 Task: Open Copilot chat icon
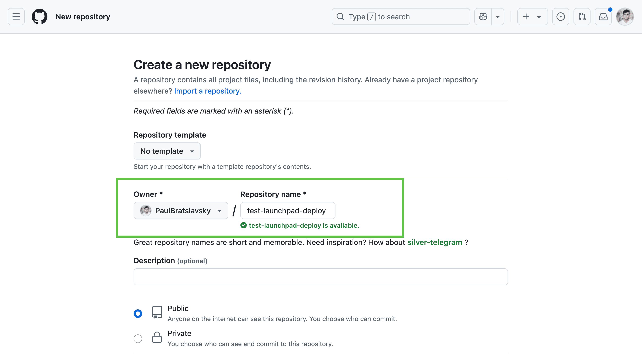click(483, 17)
